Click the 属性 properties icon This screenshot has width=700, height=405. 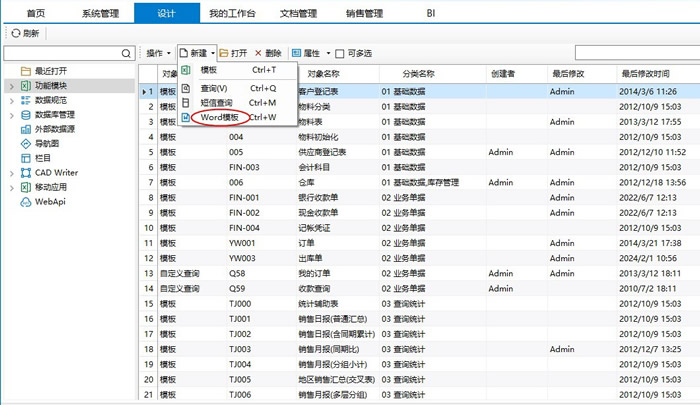(x=297, y=53)
